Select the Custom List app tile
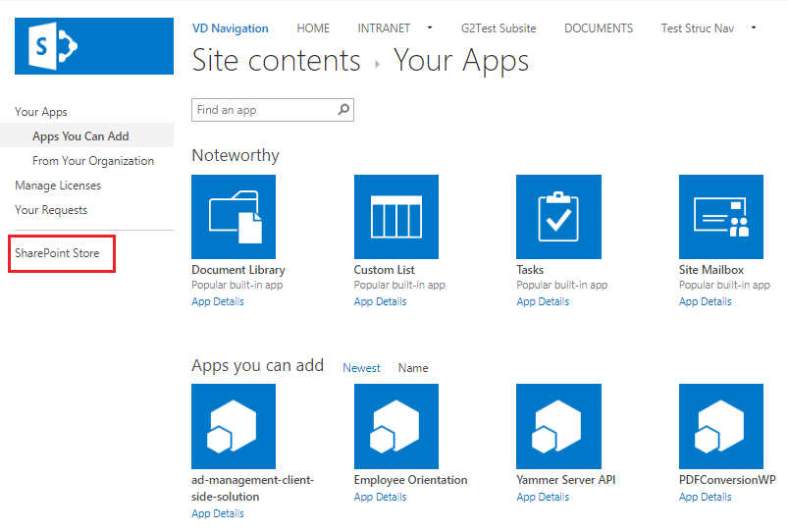The height and width of the screenshot is (532, 788). point(396,217)
